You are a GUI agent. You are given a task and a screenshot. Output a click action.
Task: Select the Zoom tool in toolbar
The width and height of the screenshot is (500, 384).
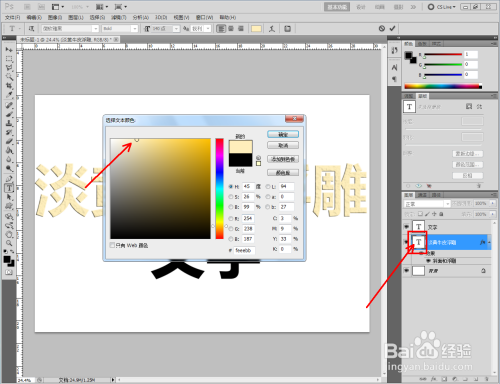[x=9, y=243]
